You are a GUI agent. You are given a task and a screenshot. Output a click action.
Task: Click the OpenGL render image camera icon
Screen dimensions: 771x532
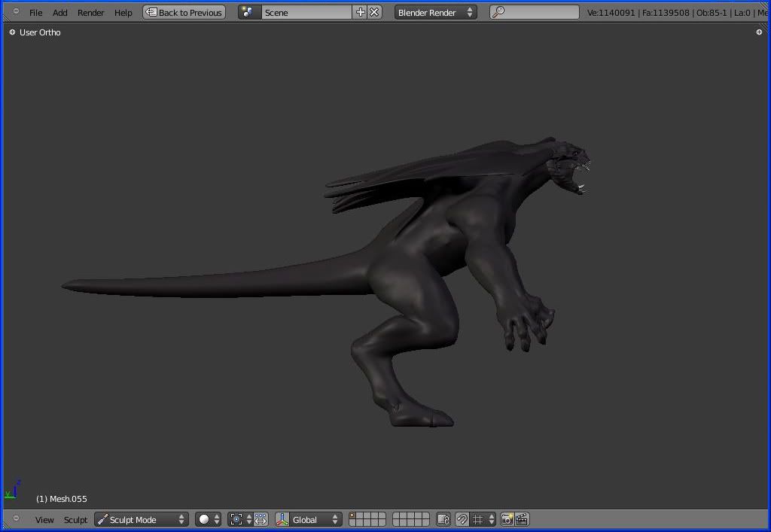tap(507, 519)
